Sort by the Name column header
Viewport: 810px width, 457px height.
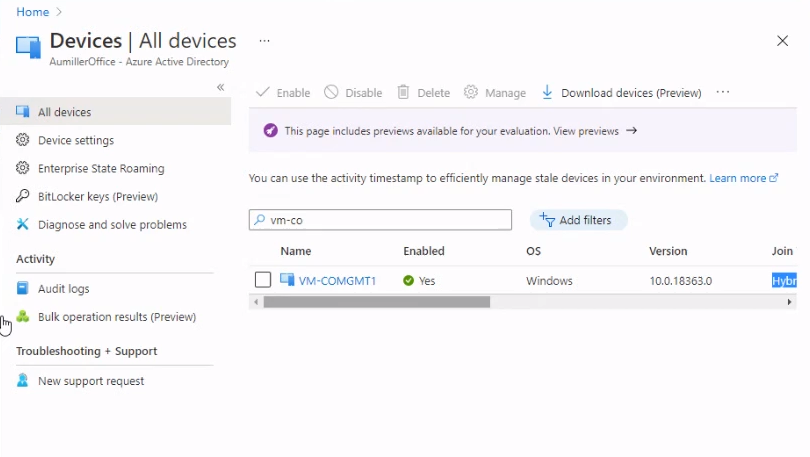coord(295,251)
